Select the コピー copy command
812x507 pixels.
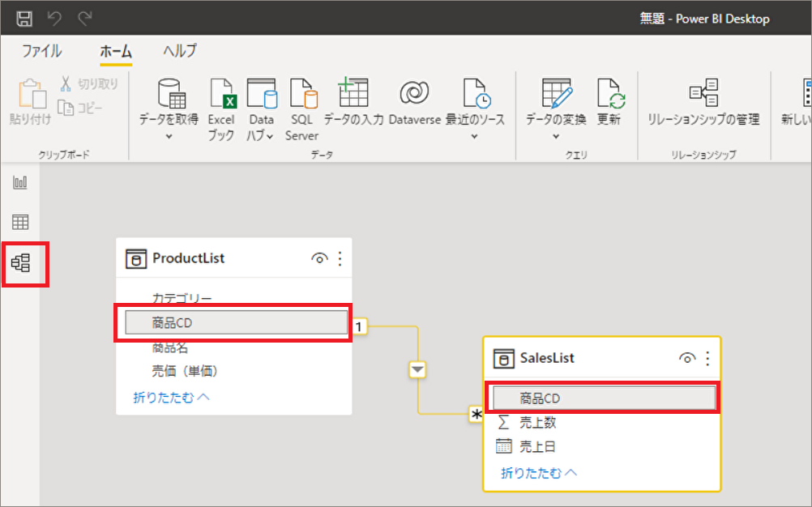click(x=80, y=108)
